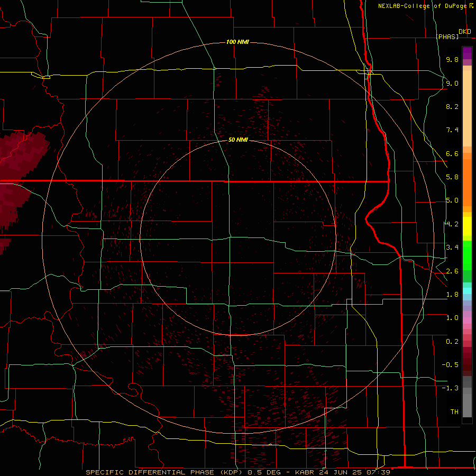
Task: Click the -1.3 scale value
Action: point(450,388)
